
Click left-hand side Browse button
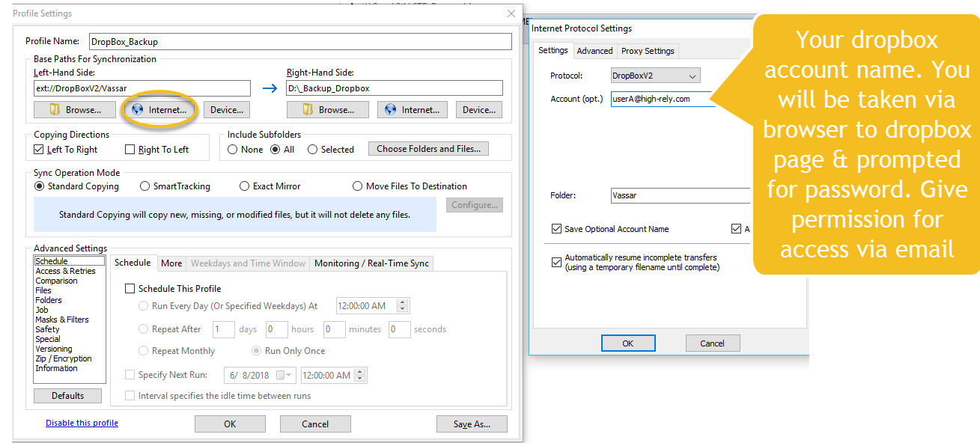75,110
